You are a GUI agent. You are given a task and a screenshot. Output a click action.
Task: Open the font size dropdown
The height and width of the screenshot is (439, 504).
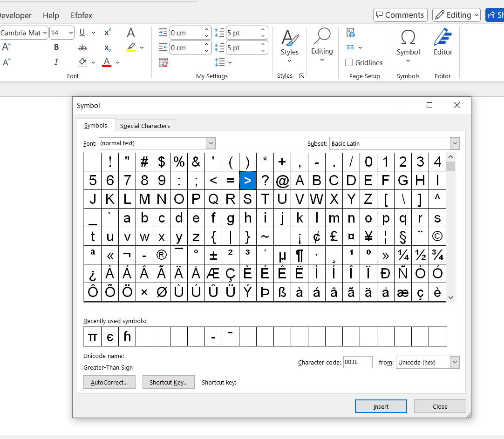click(71, 33)
